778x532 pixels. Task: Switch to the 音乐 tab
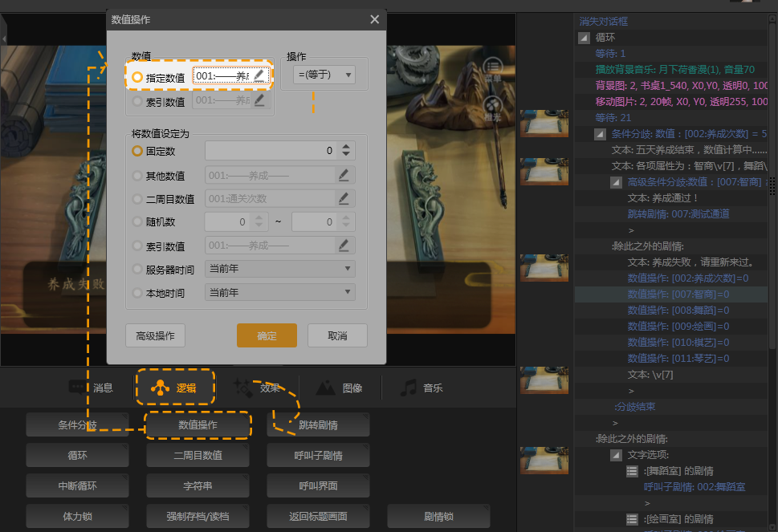(x=422, y=388)
